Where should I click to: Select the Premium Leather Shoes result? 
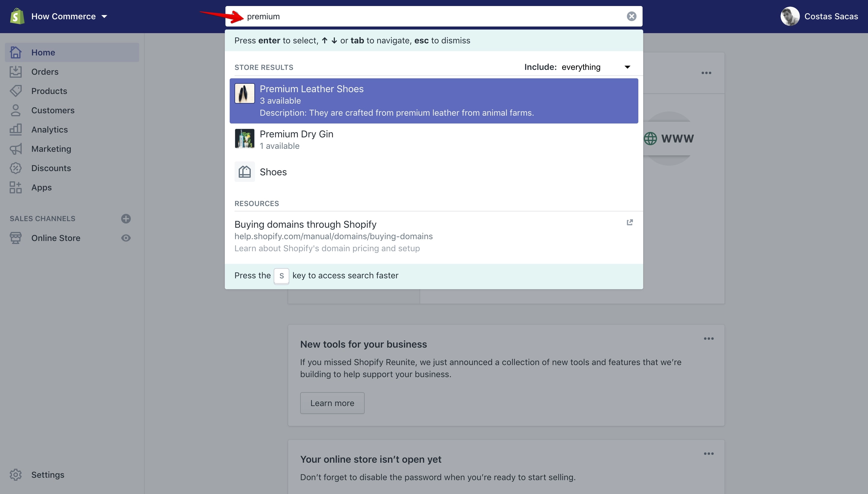[x=433, y=101]
